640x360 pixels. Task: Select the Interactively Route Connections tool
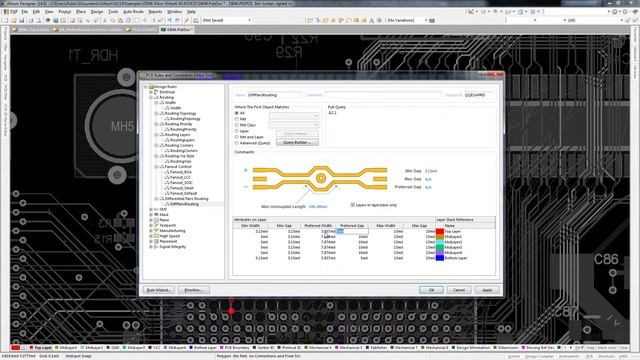310,20
